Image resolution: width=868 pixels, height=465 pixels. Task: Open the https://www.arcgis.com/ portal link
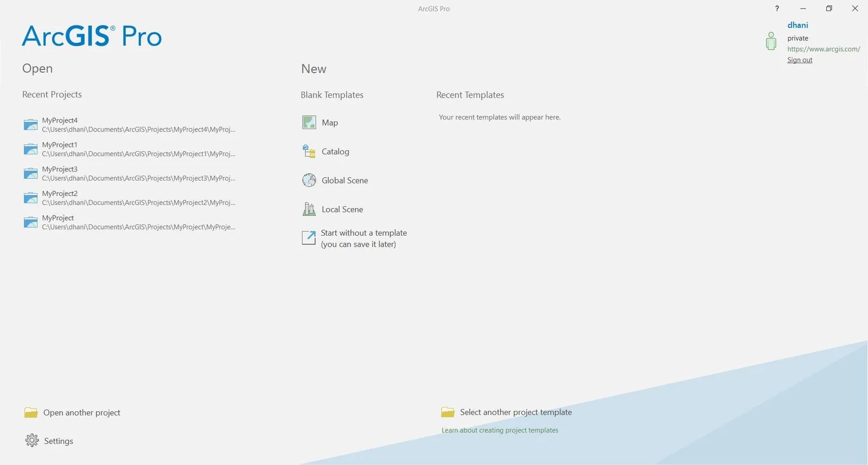pyautogui.click(x=824, y=49)
